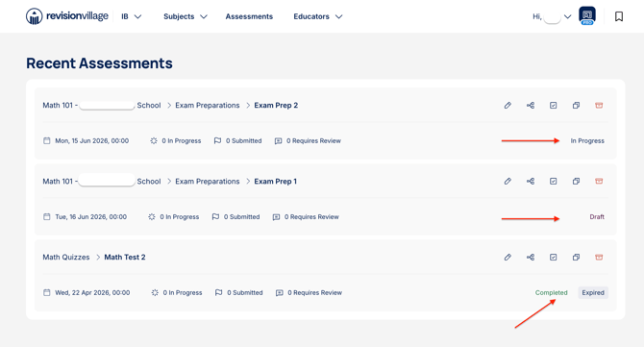This screenshot has width=644, height=347.
Task: Click 0 Requires Review in Math Test 2 row
Action: [309, 293]
